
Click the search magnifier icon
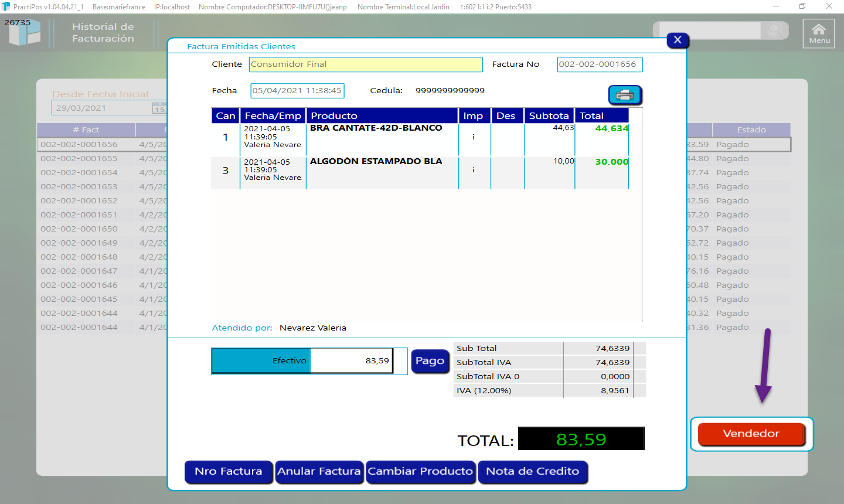[775, 29]
